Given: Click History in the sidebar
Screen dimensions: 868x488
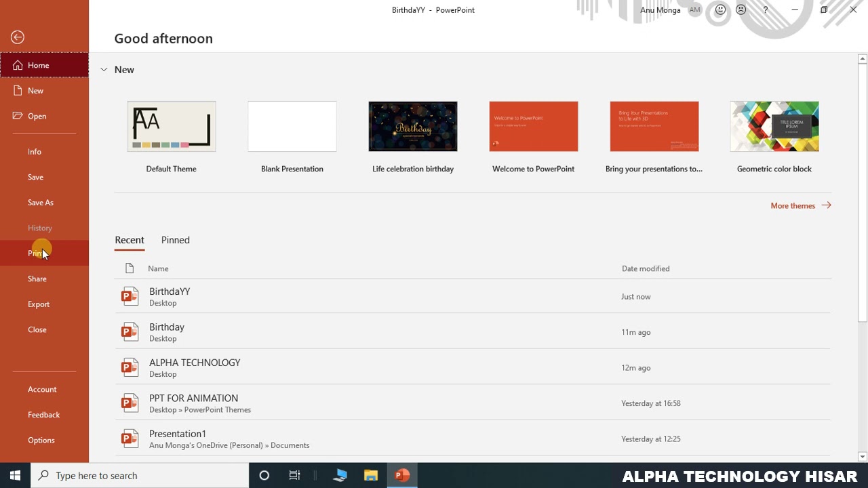Looking at the screenshot, I should 44,228.
